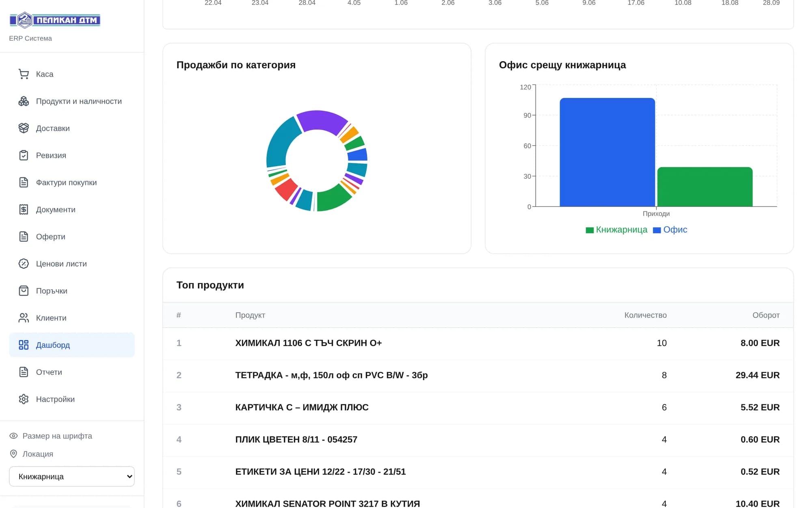Image resolution: width=812 pixels, height=508 pixels.
Task: Click the Пеликан ДТМ logo
Action: [x=55, y=20]
